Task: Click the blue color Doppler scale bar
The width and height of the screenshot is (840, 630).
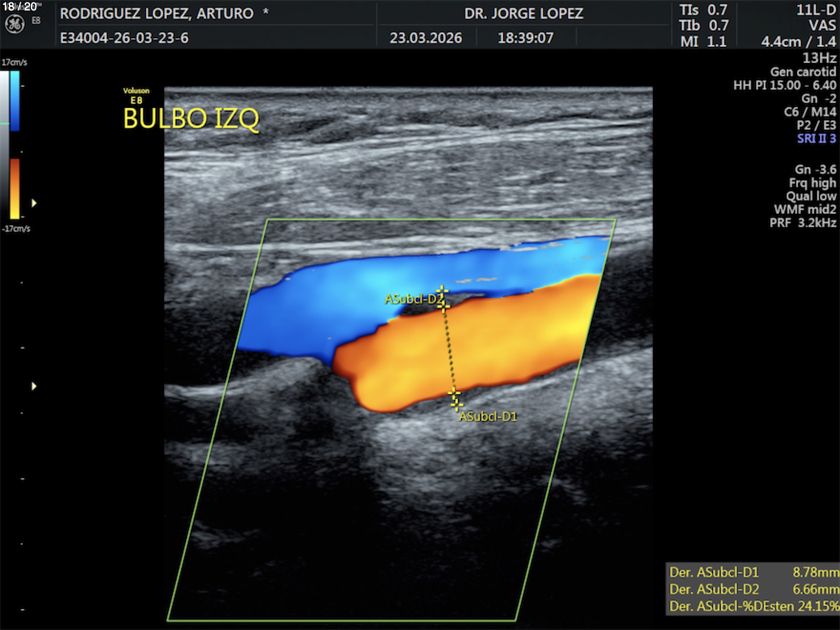Action: click(x=15, y=100)
